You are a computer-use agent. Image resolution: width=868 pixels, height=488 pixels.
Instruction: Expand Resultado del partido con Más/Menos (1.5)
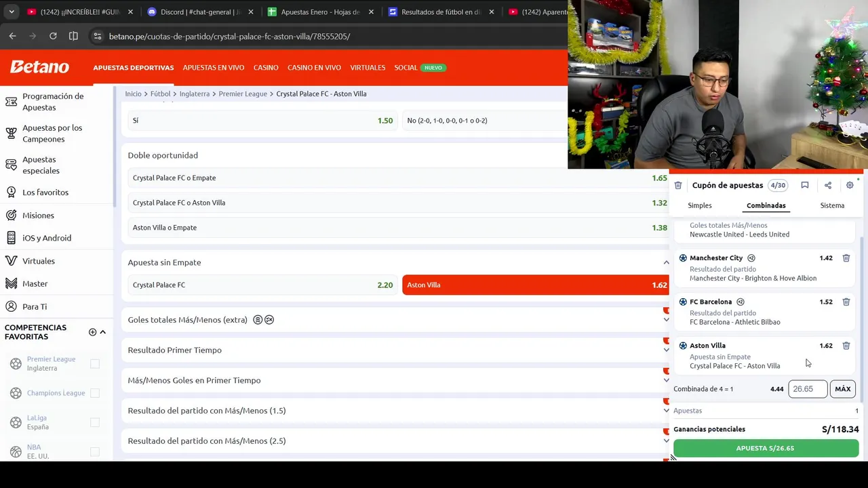tap(666, 411)
